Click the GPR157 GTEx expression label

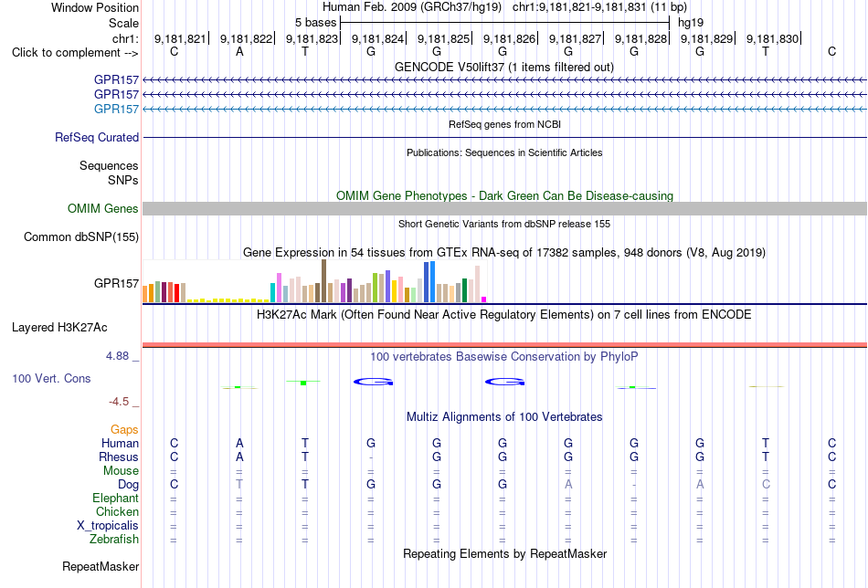pyautogui.click(x=116, y=283)
